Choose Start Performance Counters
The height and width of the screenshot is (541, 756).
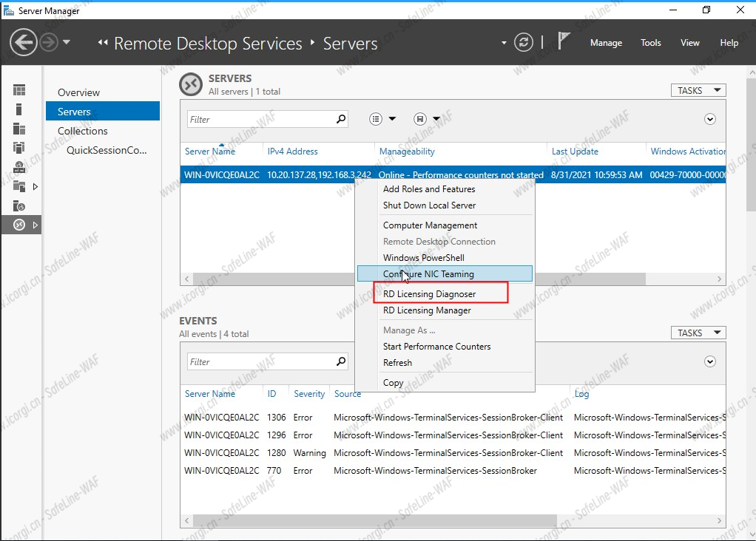(436, 347)
